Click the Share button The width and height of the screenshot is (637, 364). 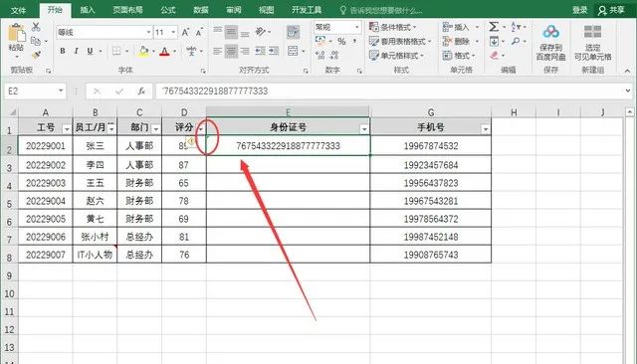pos(612,10)
